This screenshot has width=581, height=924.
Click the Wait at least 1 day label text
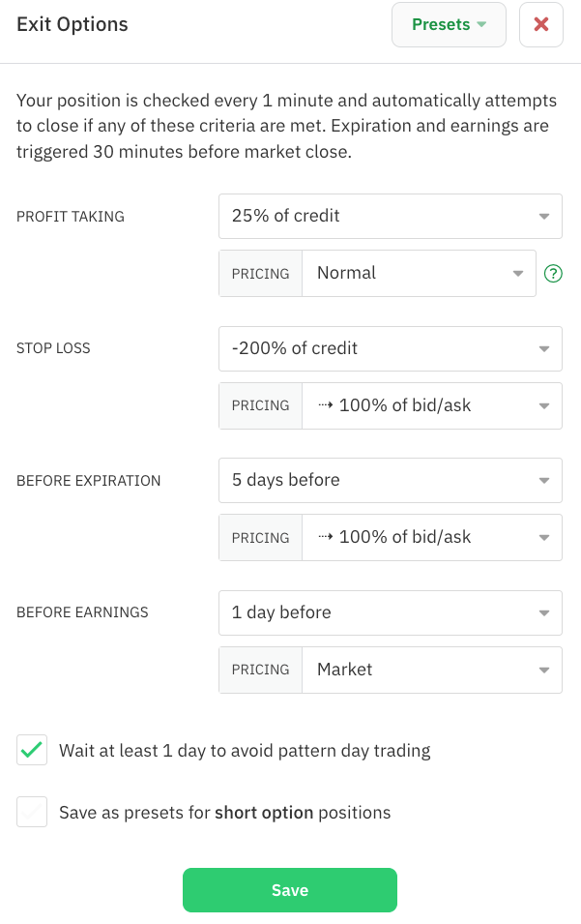pos(245,751)
